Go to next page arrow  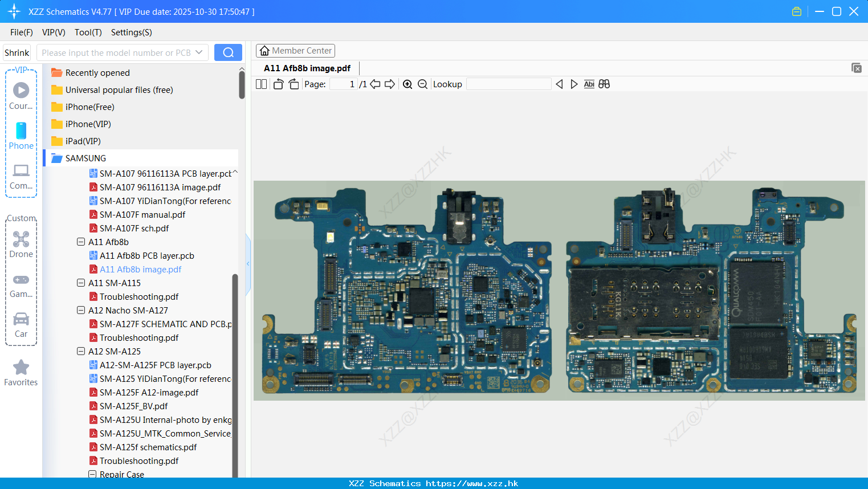coord(390,84)
